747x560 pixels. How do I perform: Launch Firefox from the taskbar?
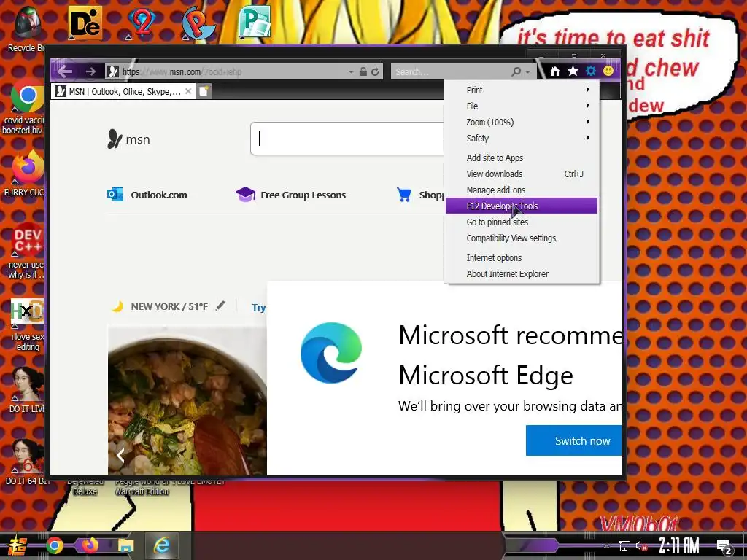click(x=90, y=545)
